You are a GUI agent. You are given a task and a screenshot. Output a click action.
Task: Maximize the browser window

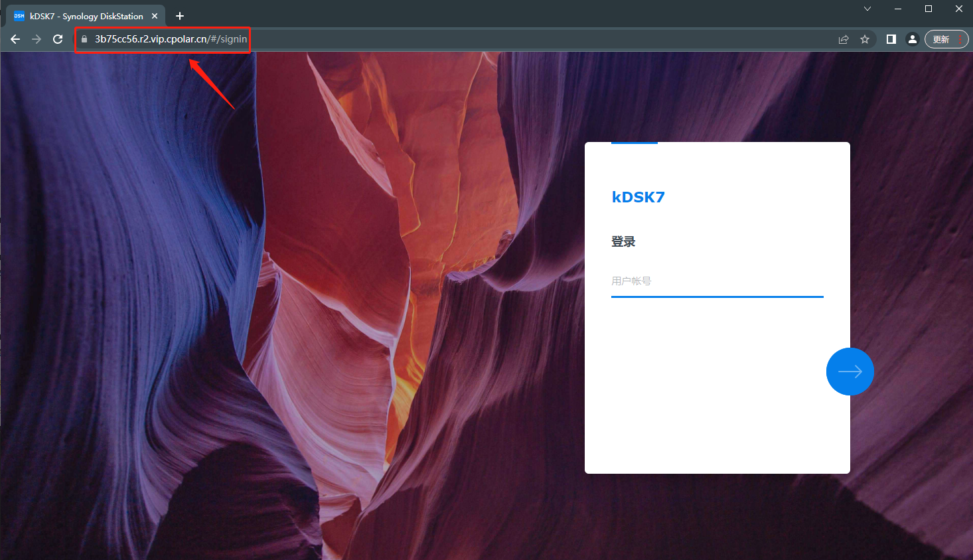[928, 9]
